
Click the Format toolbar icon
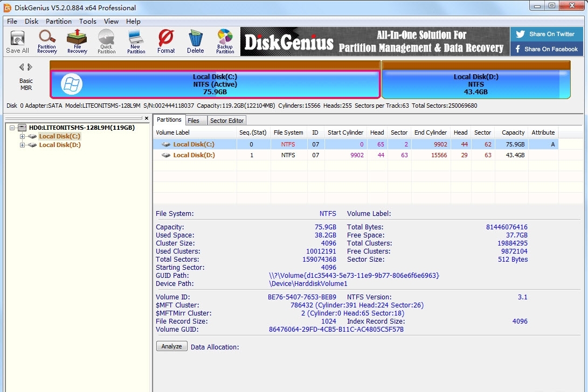(166, 42)
